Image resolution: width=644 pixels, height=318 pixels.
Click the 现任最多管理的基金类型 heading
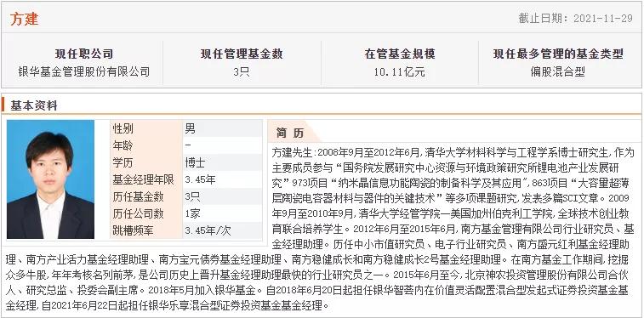[x=558, y=54]
